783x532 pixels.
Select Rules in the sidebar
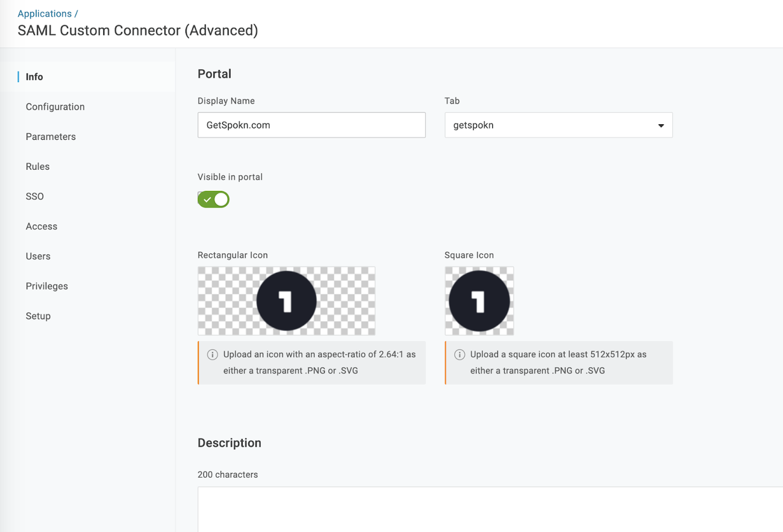tap(37, 166)
